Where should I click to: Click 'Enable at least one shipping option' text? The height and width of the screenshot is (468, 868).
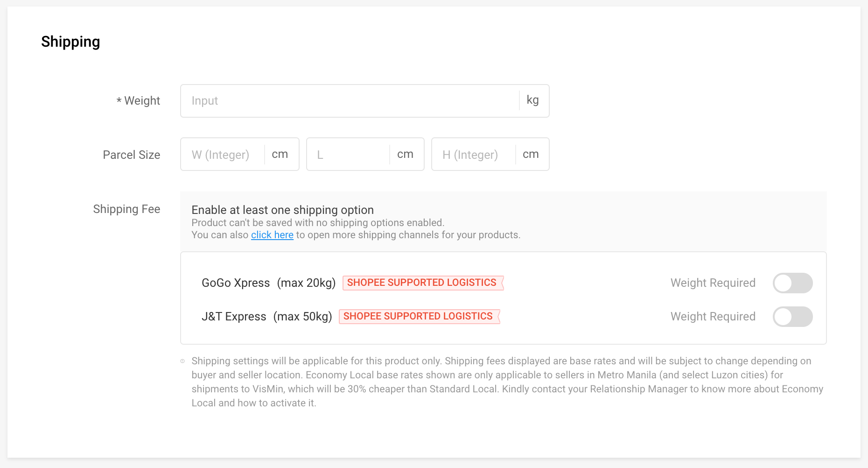pyautogui.click(x=283, y=210)
